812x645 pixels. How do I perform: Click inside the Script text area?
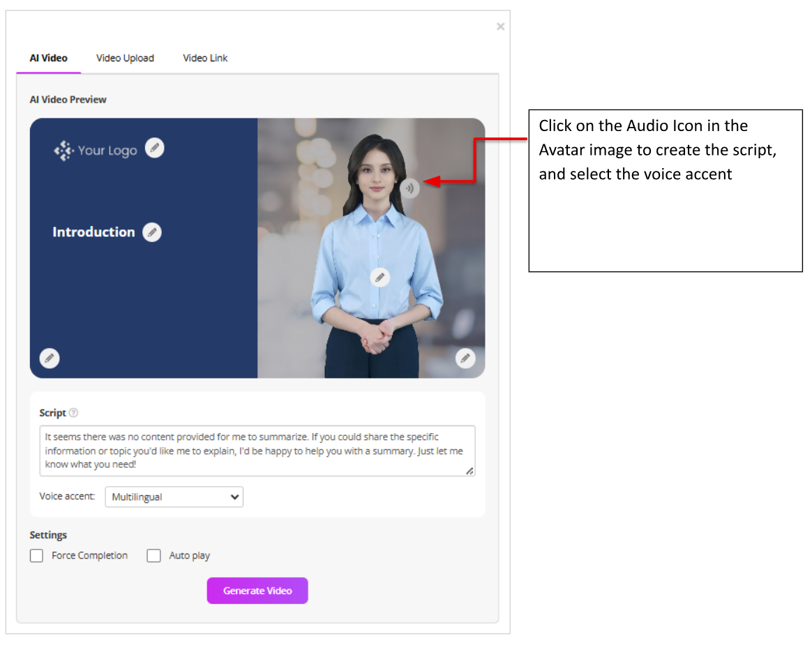tap(257, 451)
